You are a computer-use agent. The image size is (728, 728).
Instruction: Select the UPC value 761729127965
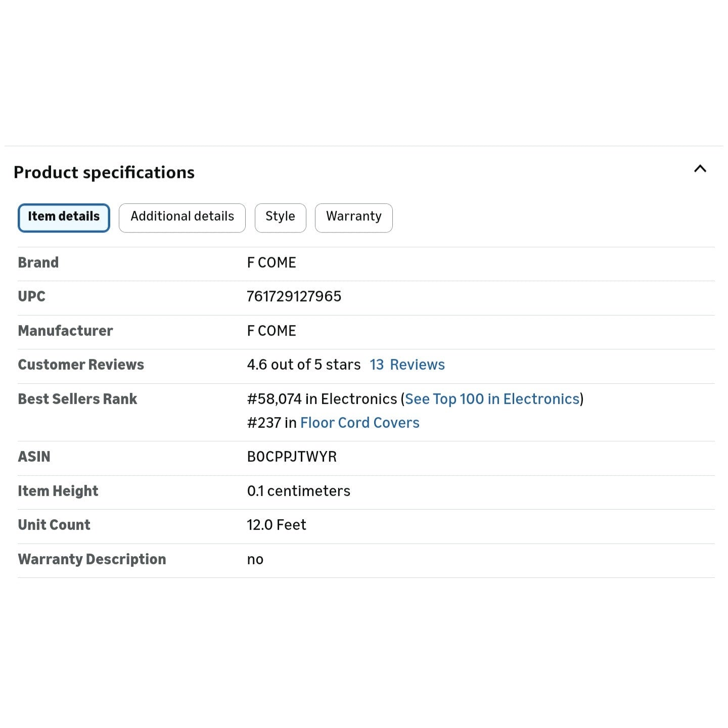click(x=294, y=296)
